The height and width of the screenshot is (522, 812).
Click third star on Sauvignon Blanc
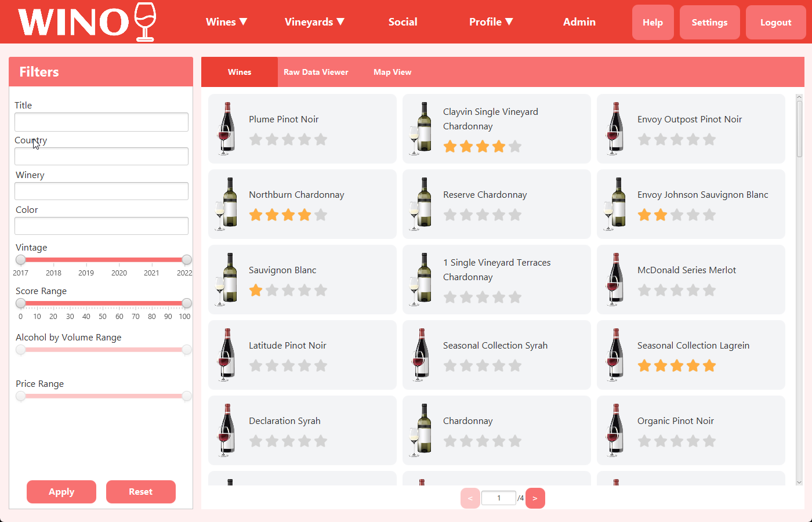(x=288, y=291)
